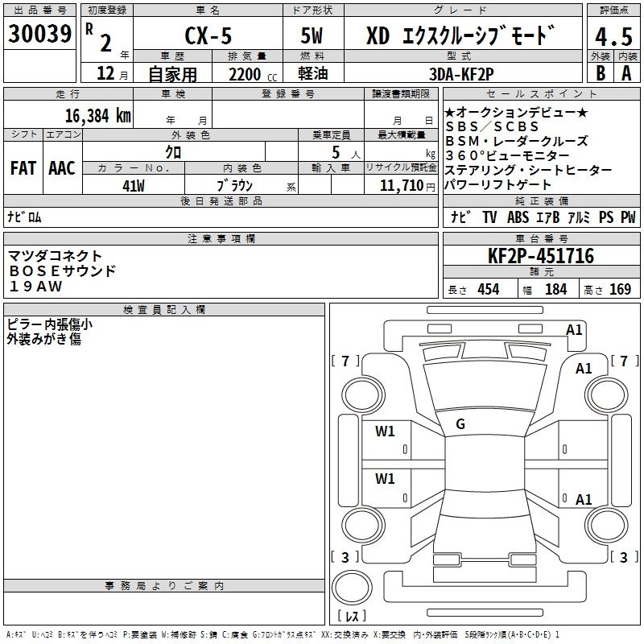Select the マツダコネクト note
The image size is (644, 644).
tap(55, 256)
